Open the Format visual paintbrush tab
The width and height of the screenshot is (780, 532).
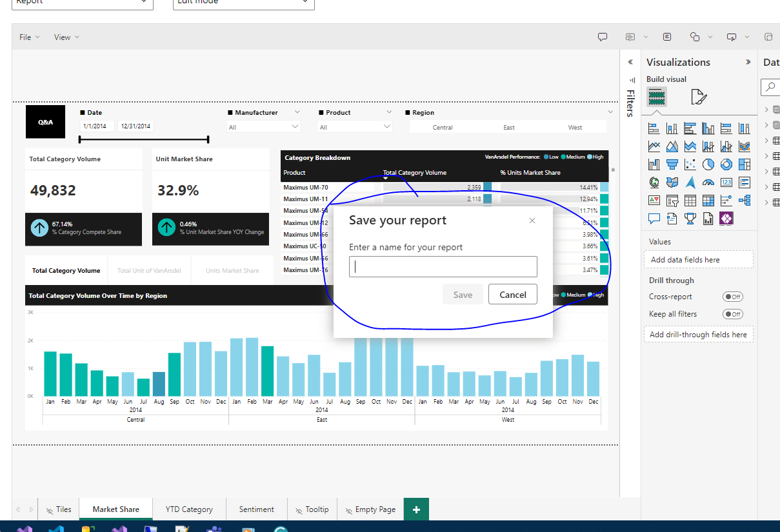tap(699, 97)
